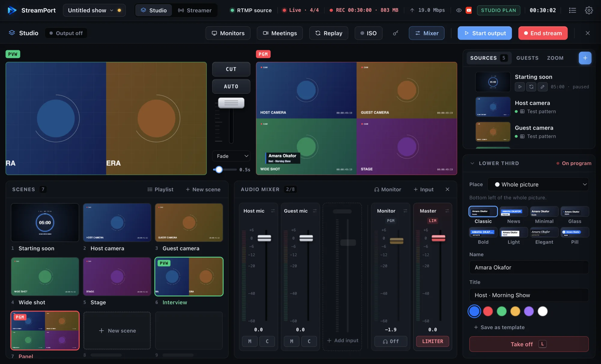This screenshot has height=364, width=601.
Task: Add a new source with plus button
Action: [x=585, y=58]
